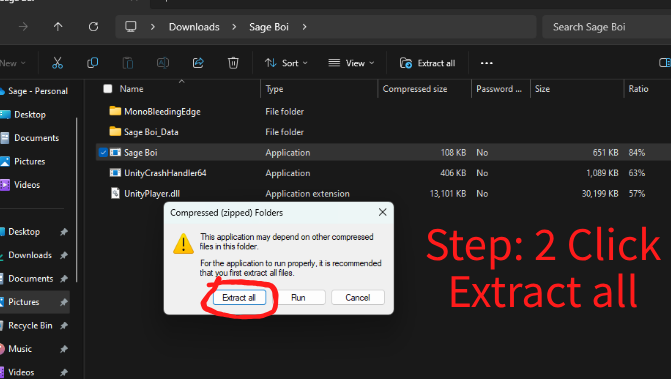Expand chevron before Downloads in path
This screenshot has height=379, width=671.
153,27
